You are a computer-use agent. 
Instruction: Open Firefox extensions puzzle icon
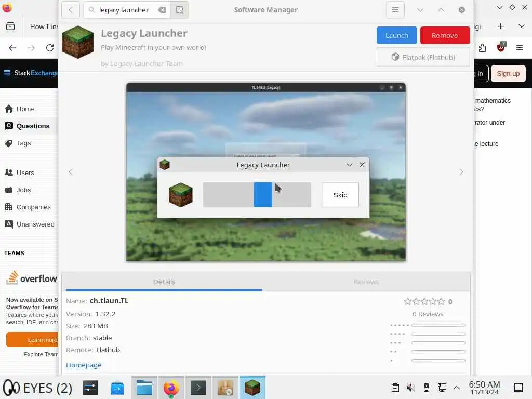(x=482, y=48)
